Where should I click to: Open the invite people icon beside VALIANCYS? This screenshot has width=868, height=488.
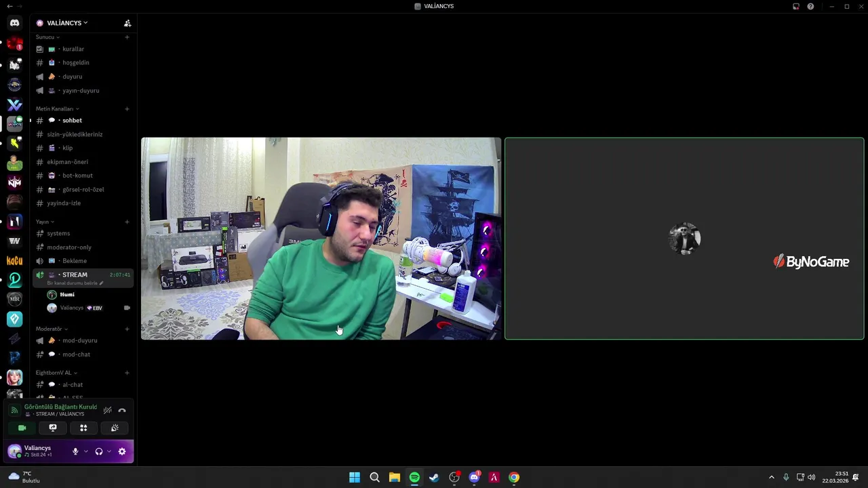127,23
